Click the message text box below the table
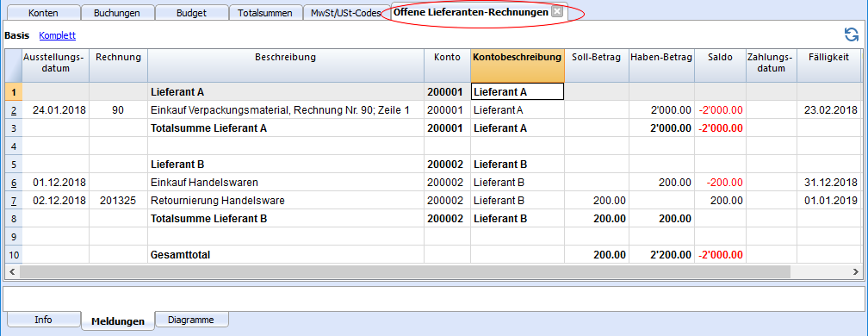 pos(433,298)
